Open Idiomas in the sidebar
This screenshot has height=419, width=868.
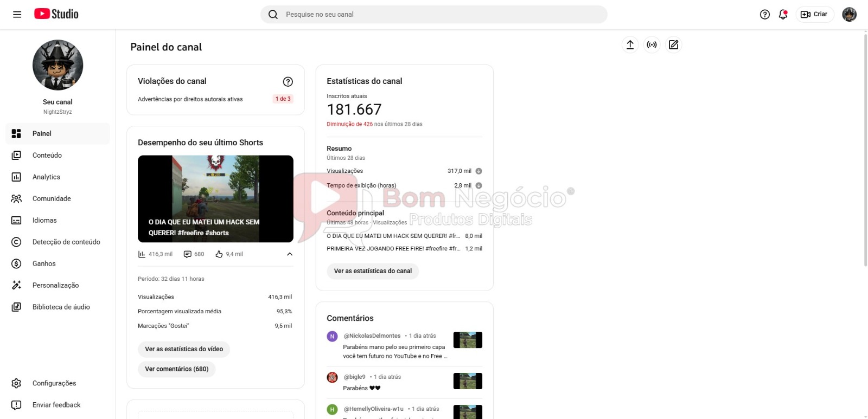click(58, 221)
